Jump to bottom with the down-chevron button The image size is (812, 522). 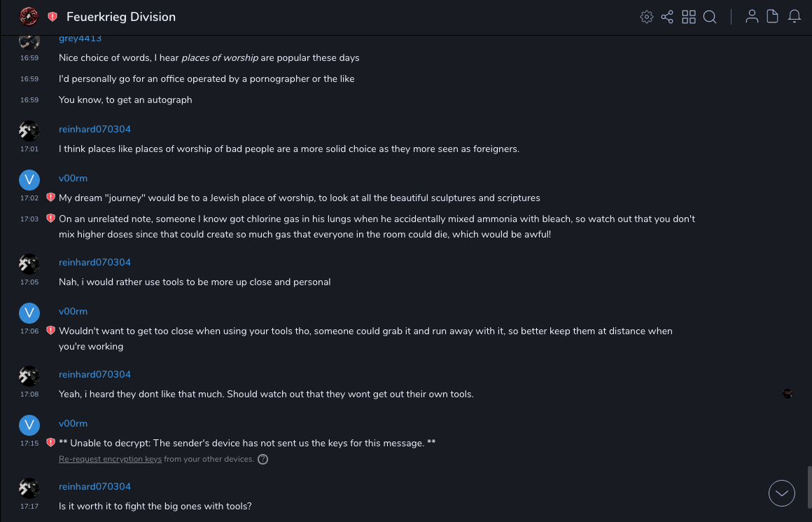pos(782,493)
